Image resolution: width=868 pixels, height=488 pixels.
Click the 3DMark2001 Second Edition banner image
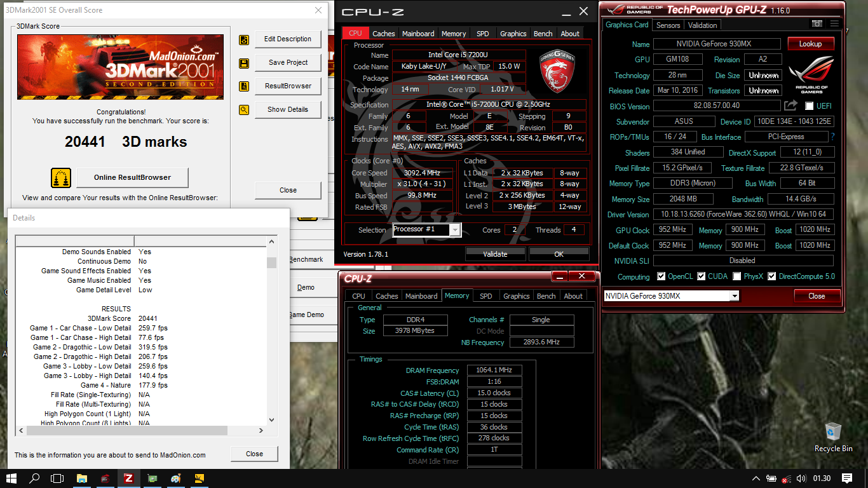coord(120,67)
